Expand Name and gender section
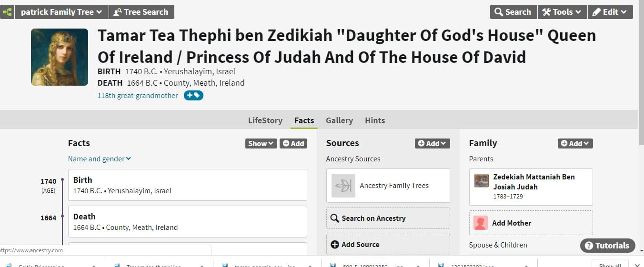644x267 pixels. point(99,159)
